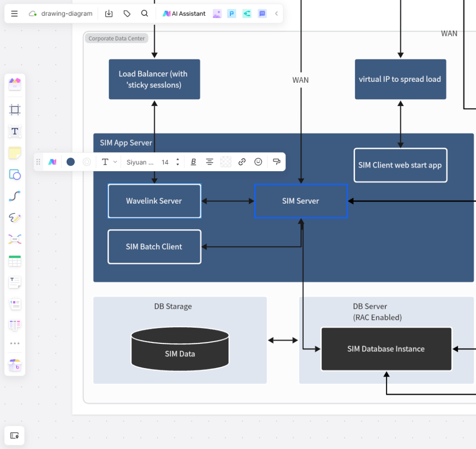
Task: Select the Mind Map tool
Action: [x=15, y=239]
